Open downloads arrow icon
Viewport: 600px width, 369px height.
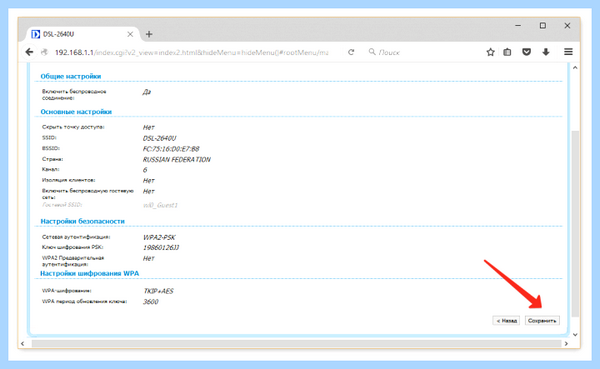tap(546, 52)
